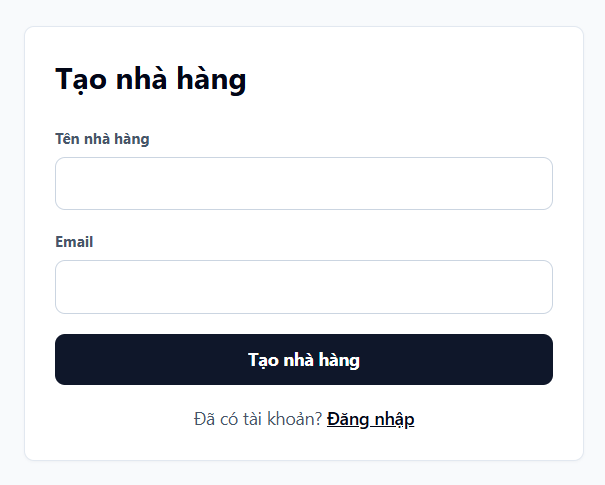This screenshot has height=485, width=605.
Task: Click the label above the second input
Action: (x=74, y=242)
